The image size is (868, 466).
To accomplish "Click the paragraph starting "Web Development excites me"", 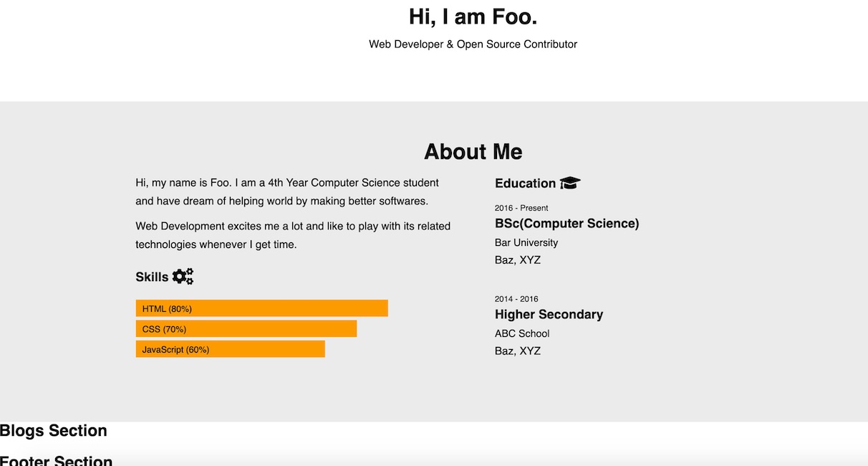I will (292, 235).
